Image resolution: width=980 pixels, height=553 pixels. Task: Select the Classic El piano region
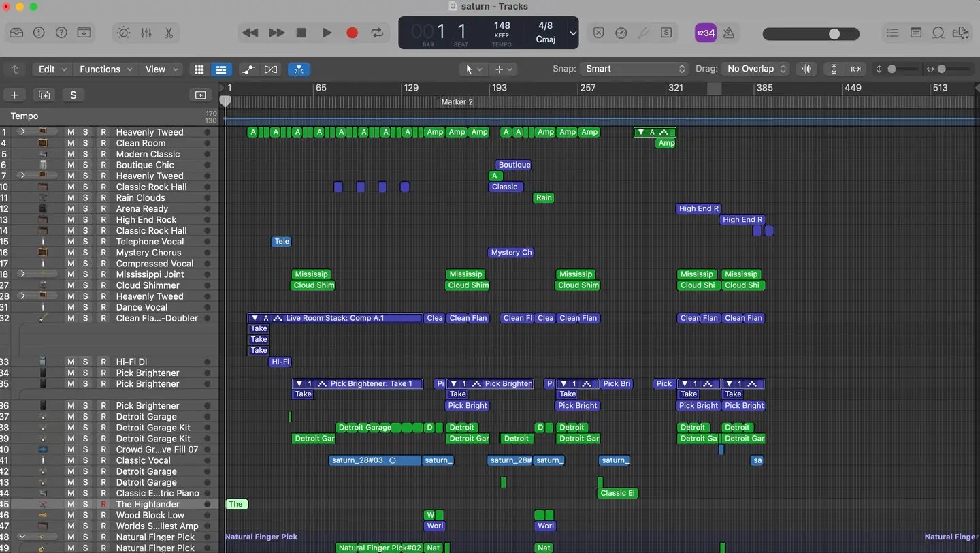(618, 493)
